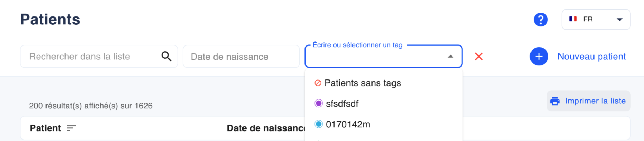Focus the Rechercher dans la liste field
Screen dimensions: 644x141
click(99, 57)
